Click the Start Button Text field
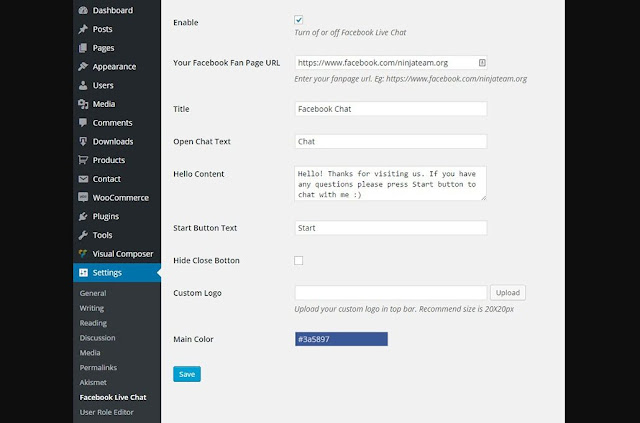Screen dimensions: 640x423 click(391, 228)
